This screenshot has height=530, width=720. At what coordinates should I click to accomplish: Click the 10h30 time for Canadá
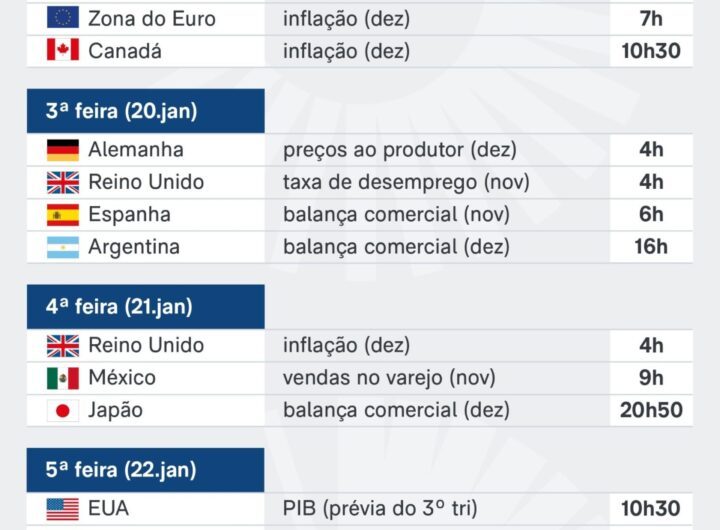651,50
